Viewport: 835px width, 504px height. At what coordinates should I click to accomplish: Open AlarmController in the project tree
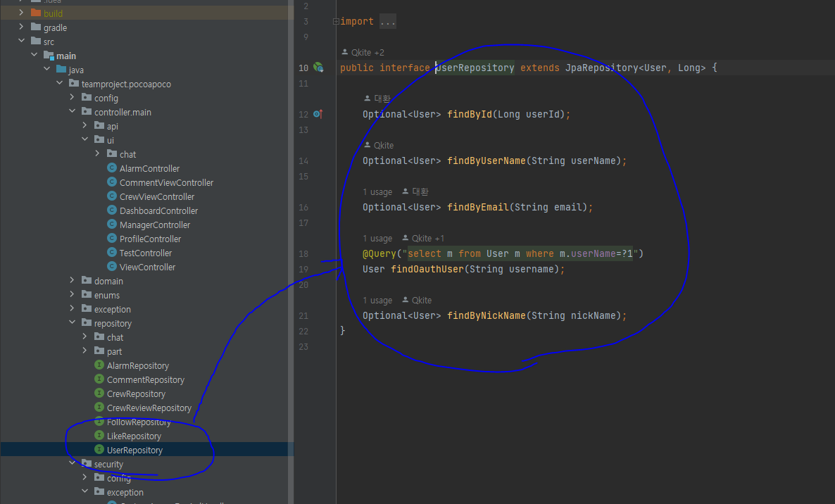pos(150,168)
